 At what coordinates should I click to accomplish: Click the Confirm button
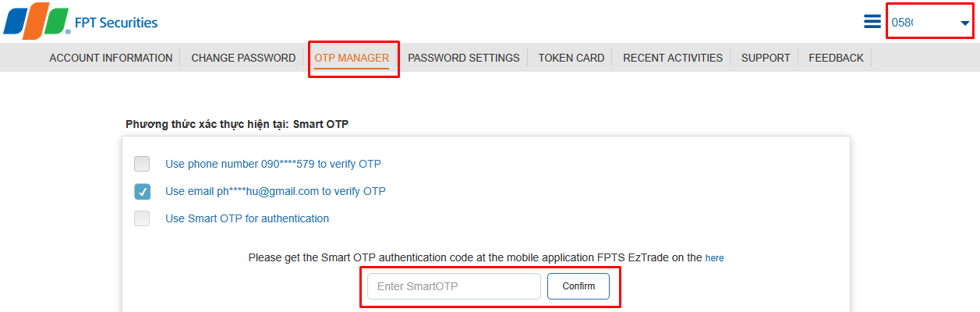[x=578, y=286]
